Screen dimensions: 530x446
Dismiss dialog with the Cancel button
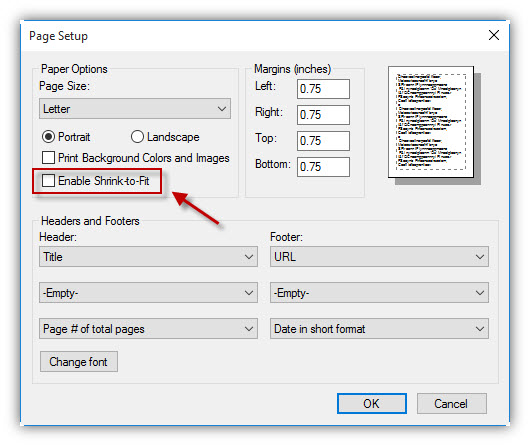coord(452,403)
